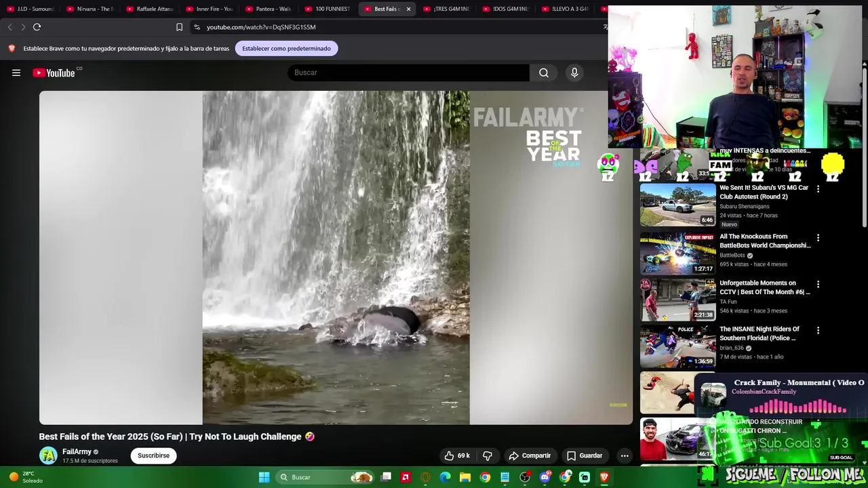Click TA Fun channel name
The image size is (868, 488).
coord(728,302)
